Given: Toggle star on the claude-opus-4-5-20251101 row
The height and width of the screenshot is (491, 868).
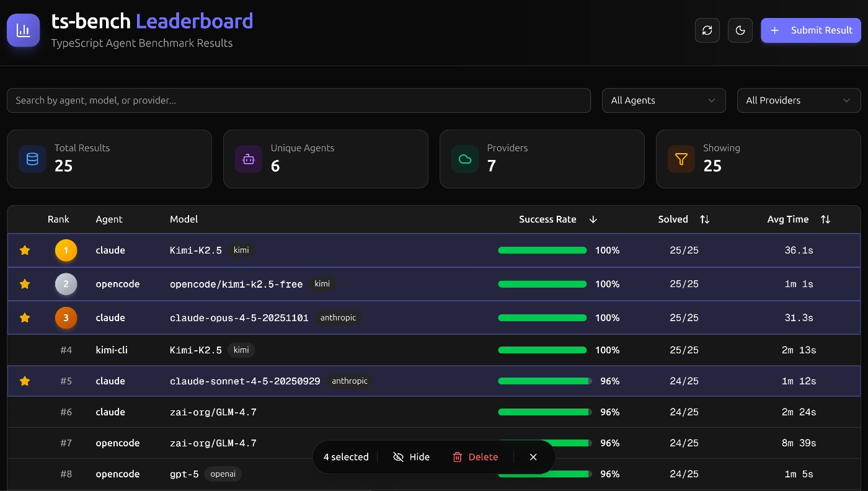Looking at the screenshot, I should 25,317.
